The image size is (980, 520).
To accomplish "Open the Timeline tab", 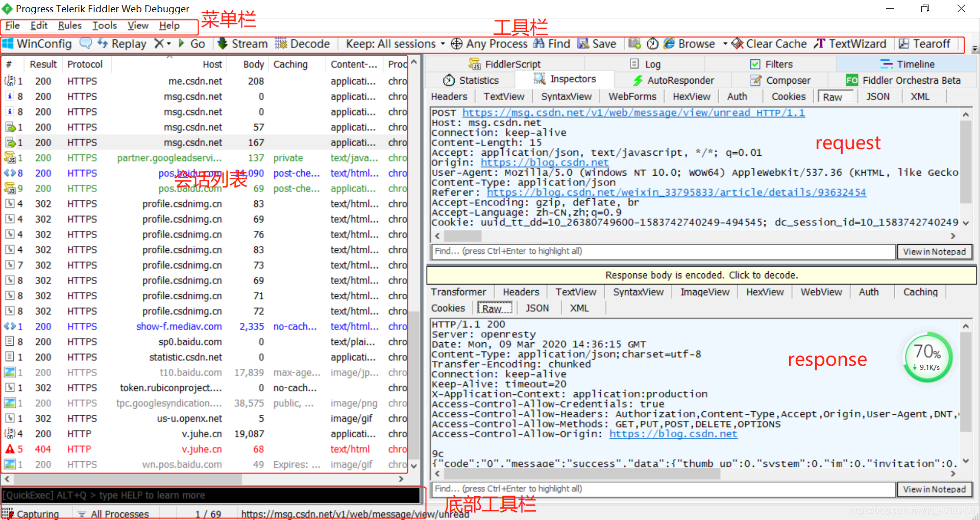I will [x=908, y=64].
